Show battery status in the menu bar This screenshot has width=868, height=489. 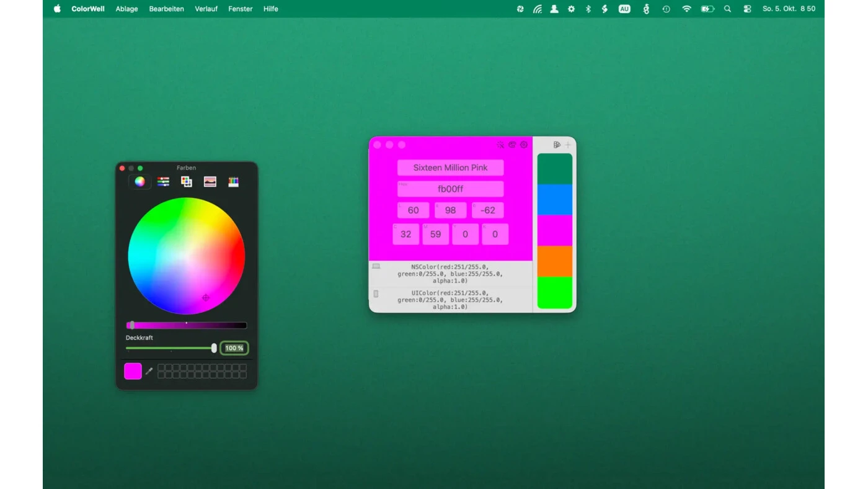707,9
